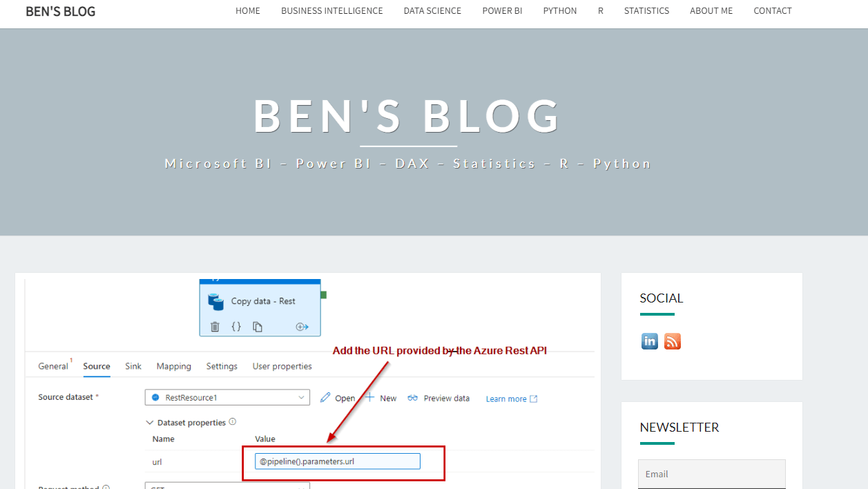Go to the Data Science menu
The width and height of the screenshot is (868, 489).
[432, 11]
